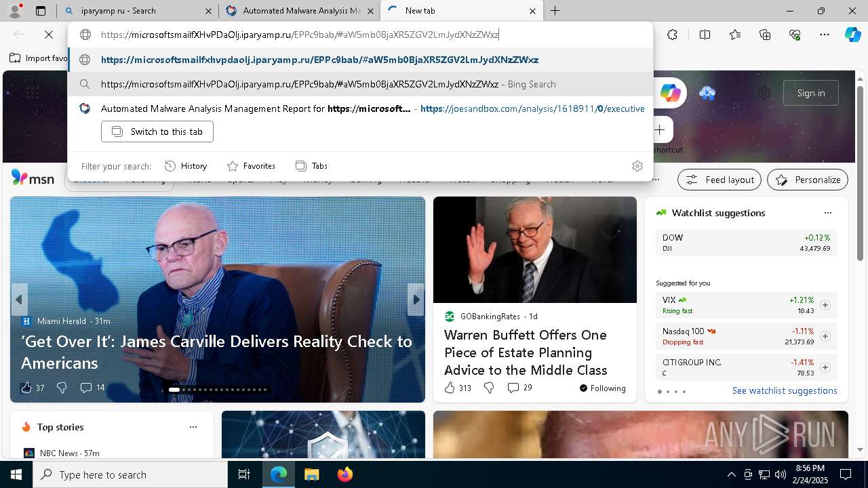The width and height of the screenshot is (868, 488).
Task: Click the Sign in button
Action: 811,93
